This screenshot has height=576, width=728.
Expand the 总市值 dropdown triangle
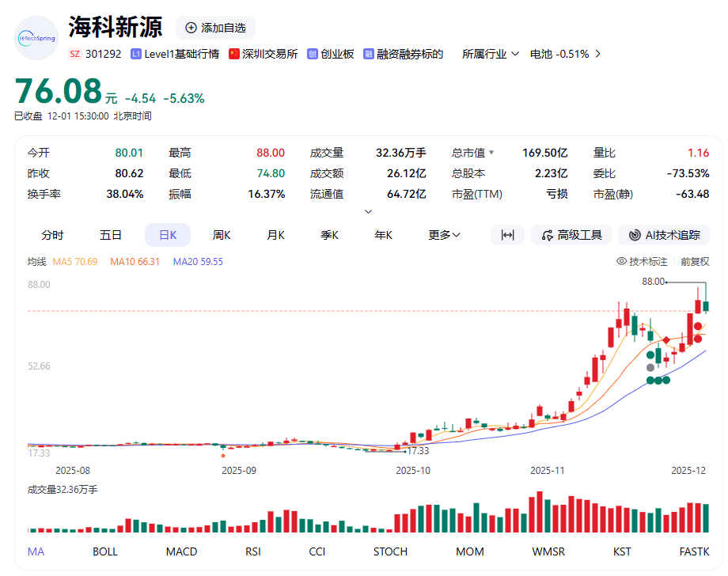[x=491, y=153]
